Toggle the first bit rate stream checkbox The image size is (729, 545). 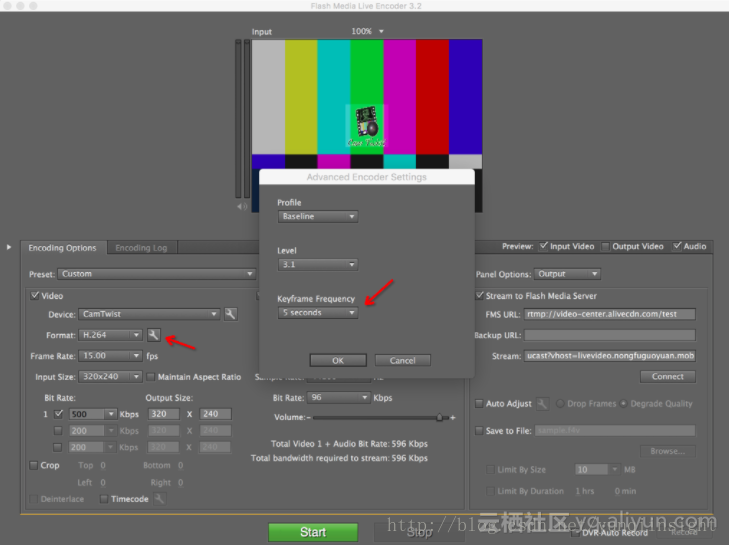(58, 413)
